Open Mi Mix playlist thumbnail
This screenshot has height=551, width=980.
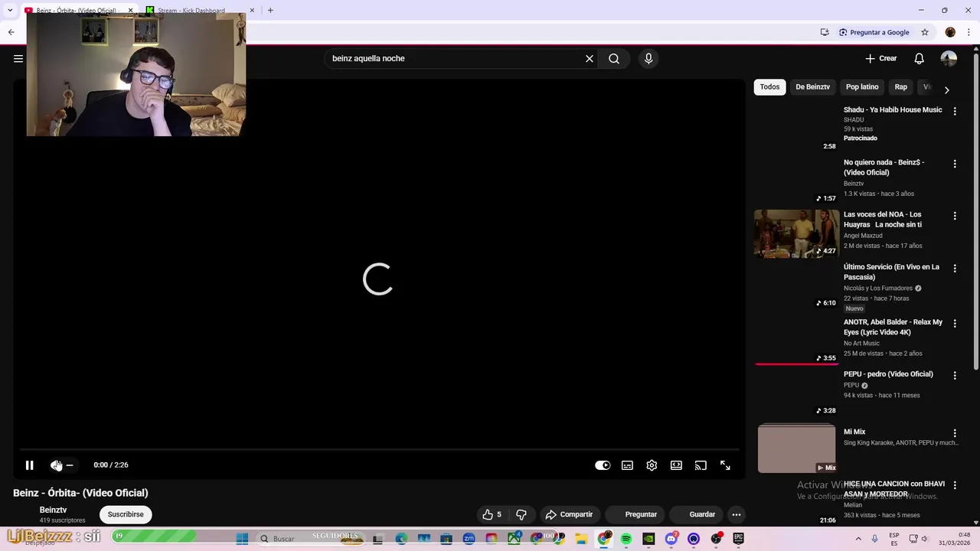(796, 448)
